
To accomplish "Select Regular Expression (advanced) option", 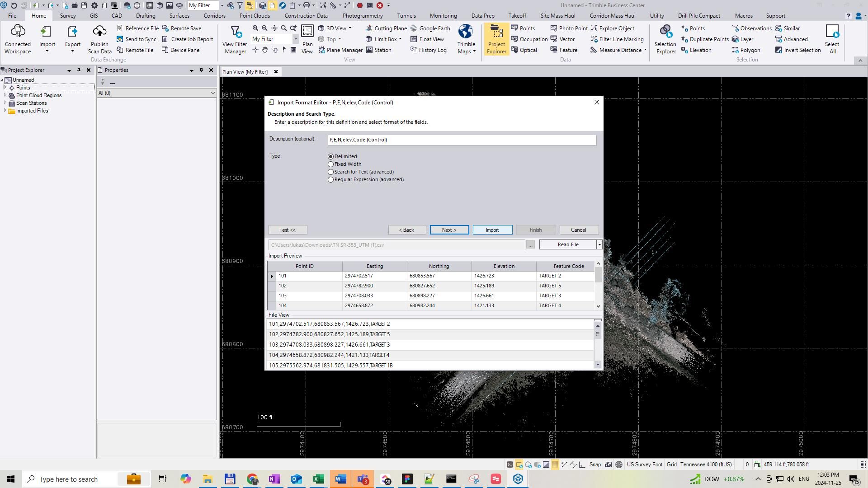I will 331,180.
